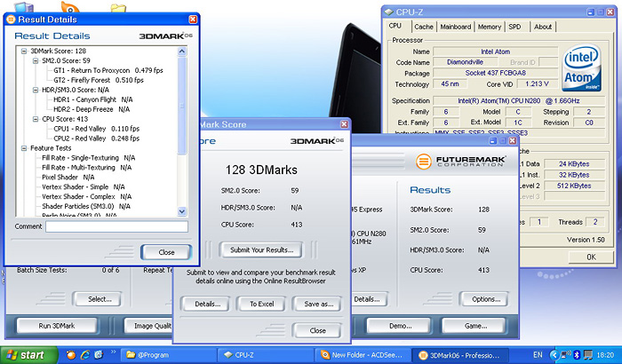Viewport: 622px width, 364px height.
Task: Click Result Details title bar icon
Action: [11, 19]
